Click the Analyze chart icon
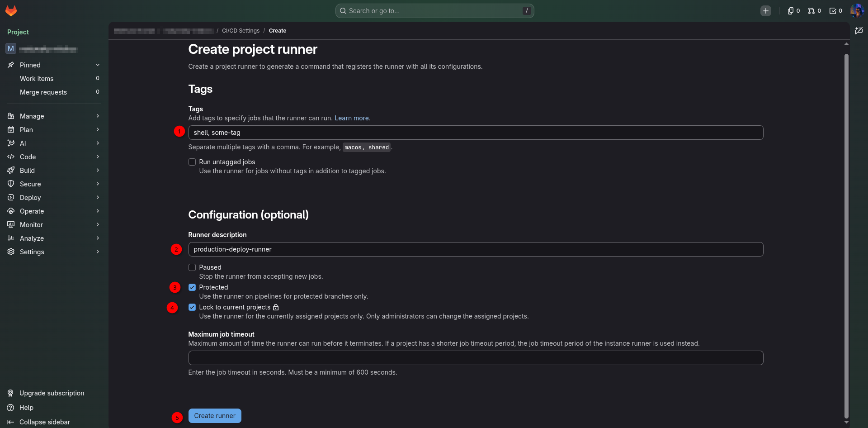Image resolution: width=868 pixels, height=428 pixels. [11, 238]
